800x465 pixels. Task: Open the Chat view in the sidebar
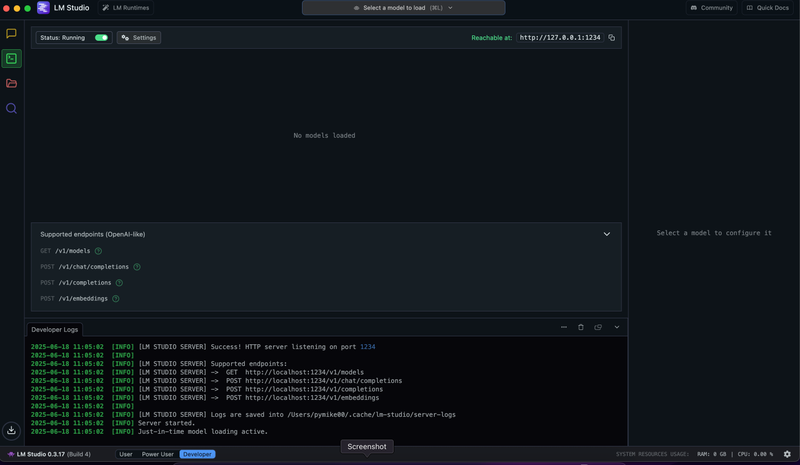(11, 34)
